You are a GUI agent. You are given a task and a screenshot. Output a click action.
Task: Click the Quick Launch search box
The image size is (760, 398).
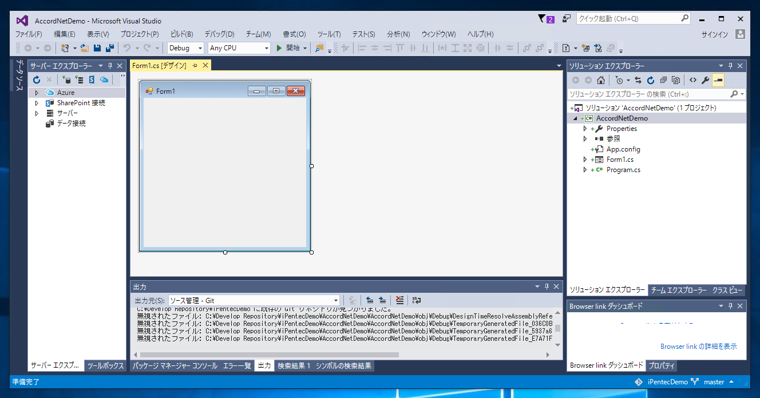coord(633,19)
